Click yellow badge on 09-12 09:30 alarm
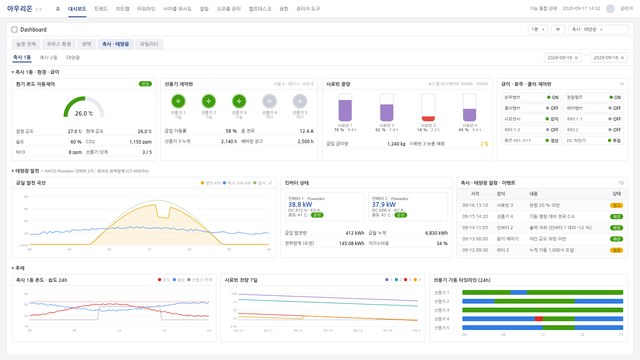Screen dimensions: 640x360 616,250
